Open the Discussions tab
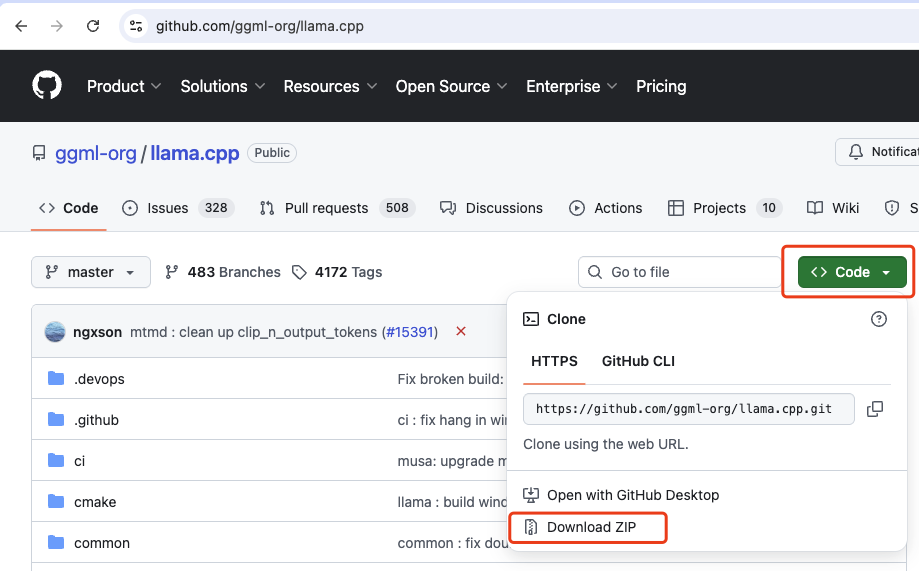The height and width of the screenshot is (571, 919). 491,208
